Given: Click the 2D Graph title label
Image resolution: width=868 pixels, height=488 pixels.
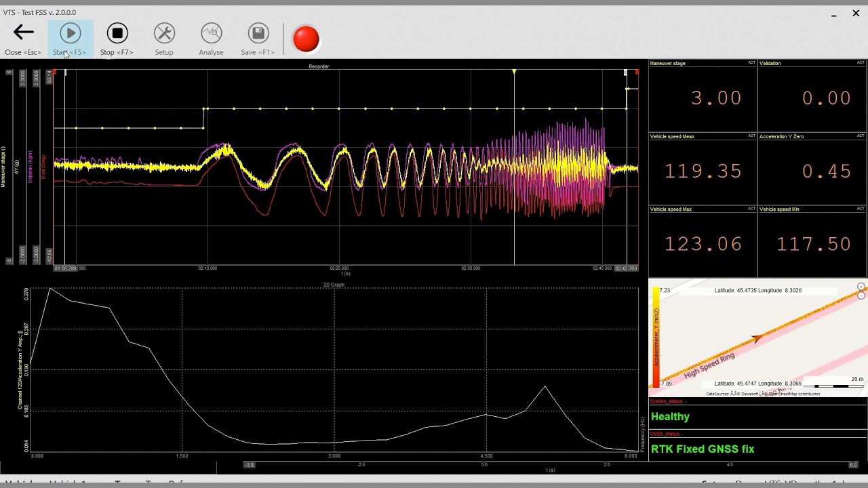Looking at the screenshot, I should pyautogui.click(x=334, y=285).
